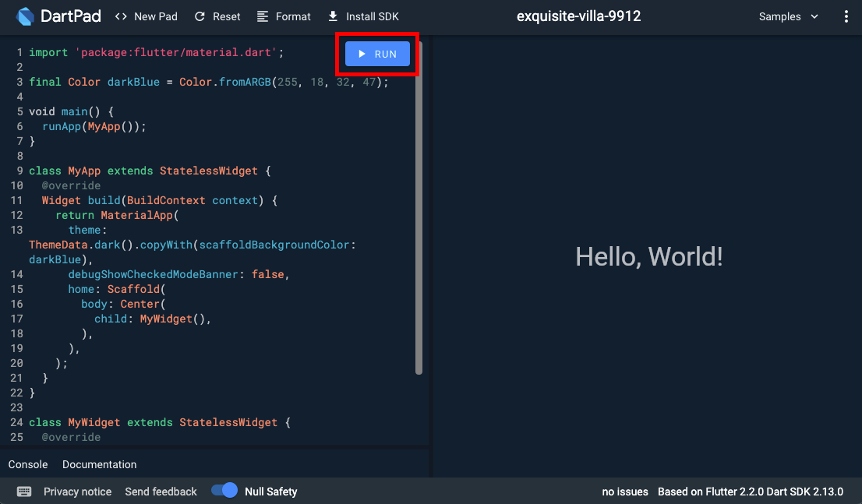Format the Dart code
The width and height of the screenshot is (862, 504).
(284, 16)
